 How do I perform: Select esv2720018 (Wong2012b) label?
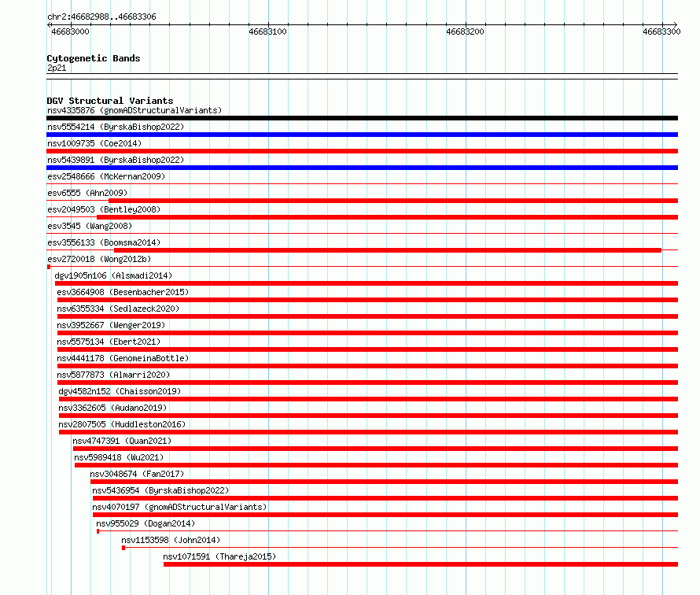pyautogui.click(x=99, y=259)
